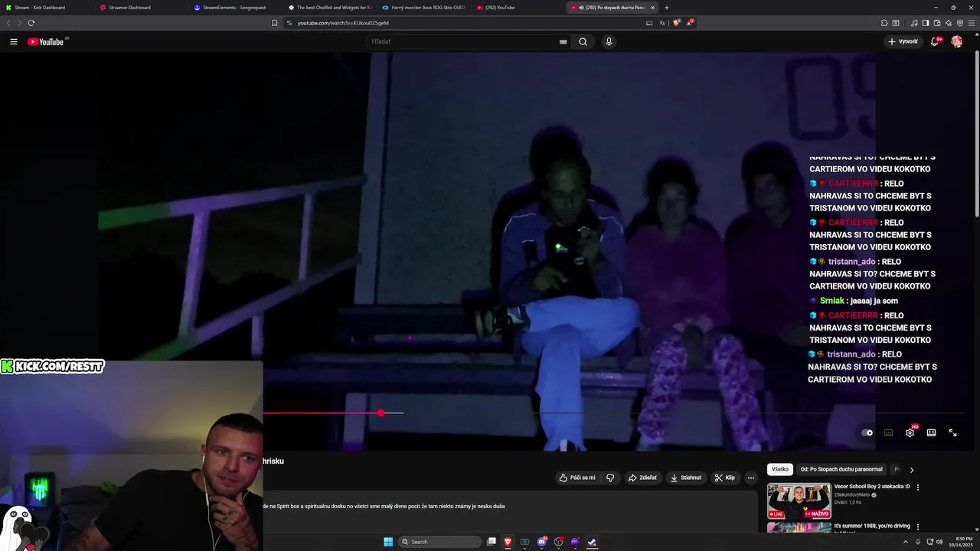Open Brave Shields lion icon
The width and height of the screenshot is (980, 551).
(x=676, y=23)
